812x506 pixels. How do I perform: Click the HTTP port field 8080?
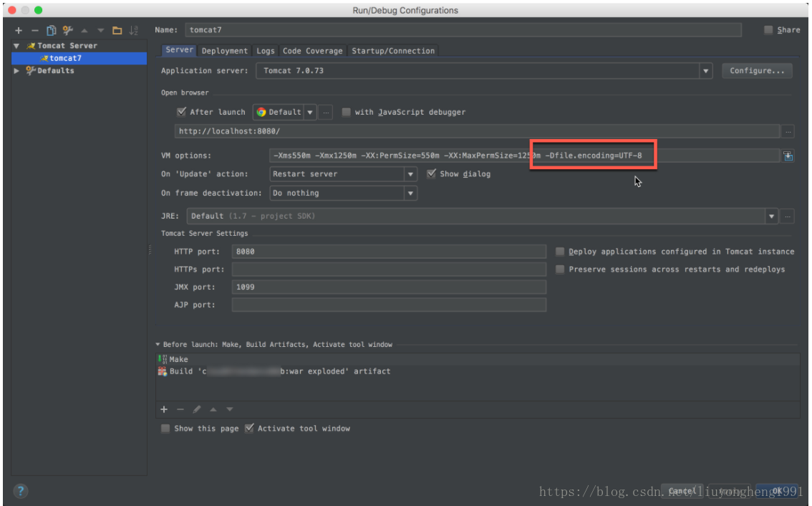(389, 252)
